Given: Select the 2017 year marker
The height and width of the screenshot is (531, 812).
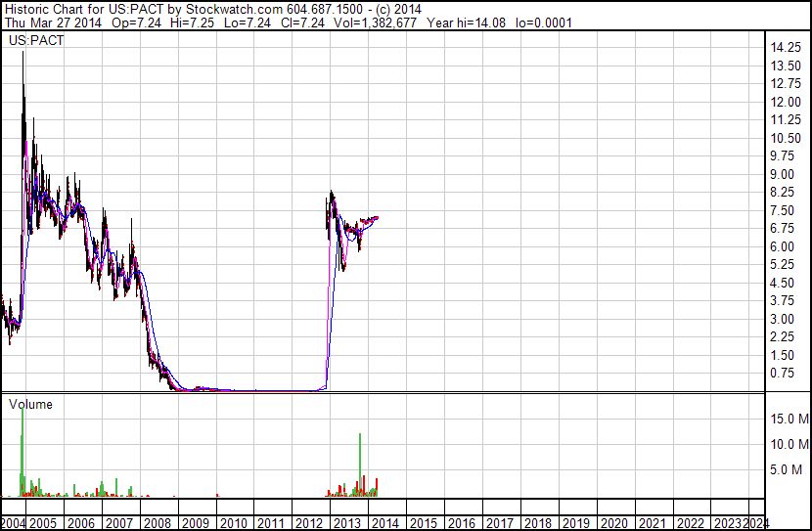Looking at the screenshot, I should (498, 523).
